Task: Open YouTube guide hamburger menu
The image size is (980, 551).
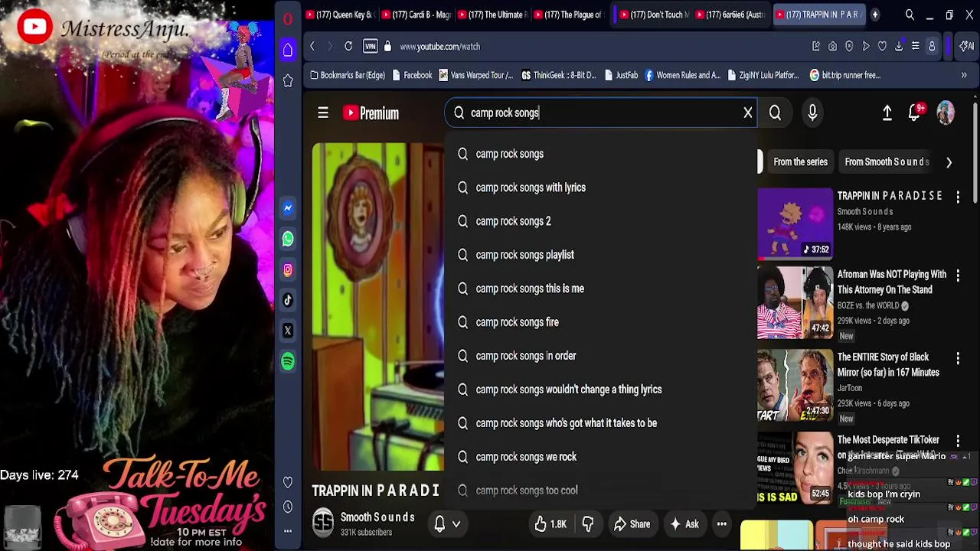Action: pyautogui.click(x=323, y=113)
